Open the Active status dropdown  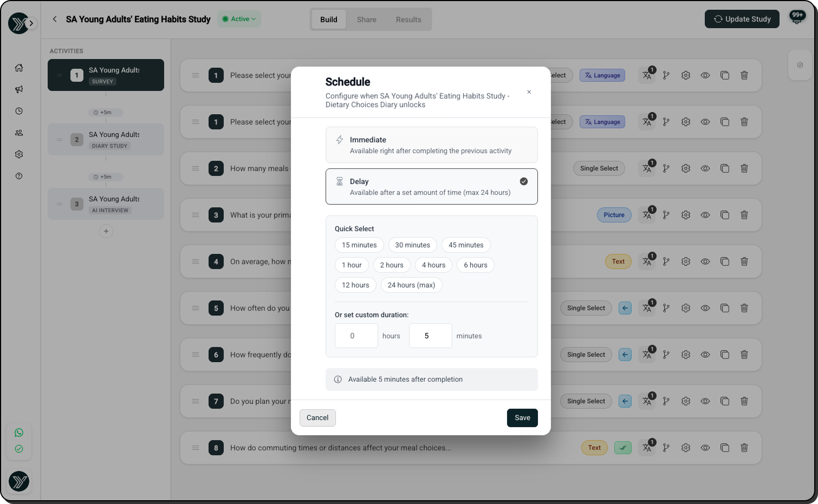point(239,19)
